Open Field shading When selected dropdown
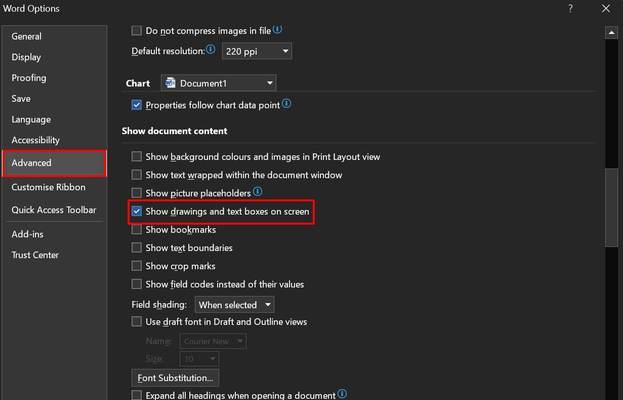The image size is (623, 400). click(x=234, y=305)
